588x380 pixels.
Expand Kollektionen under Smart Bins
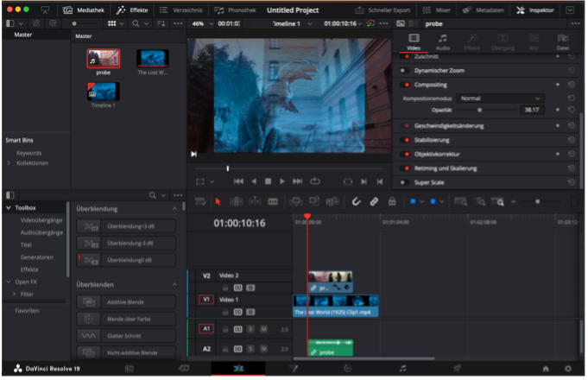click(x=9, y=163)
